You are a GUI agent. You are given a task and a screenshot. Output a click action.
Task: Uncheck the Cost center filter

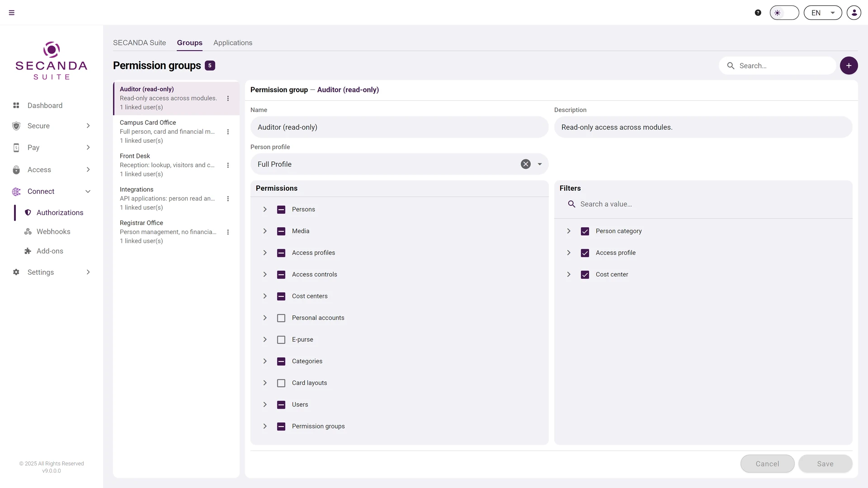point(585,275)
